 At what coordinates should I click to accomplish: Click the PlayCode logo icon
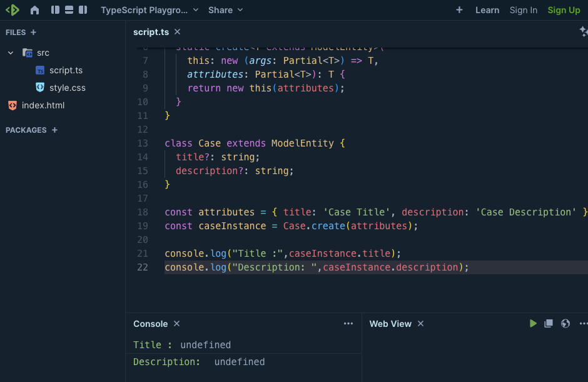click(x=12, y=10)
